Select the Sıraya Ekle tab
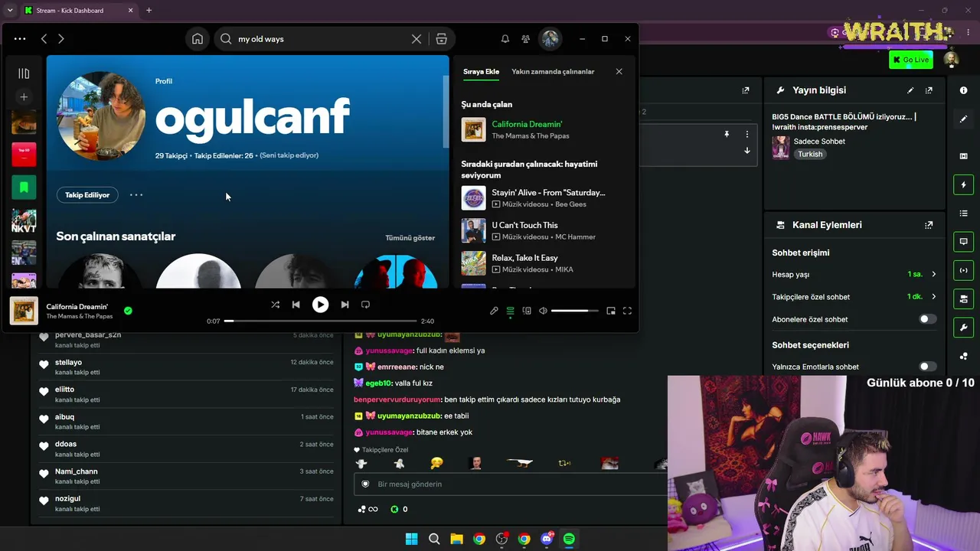Screen dimensions: 980x551 pyautogui.click(x=481, y=72)
